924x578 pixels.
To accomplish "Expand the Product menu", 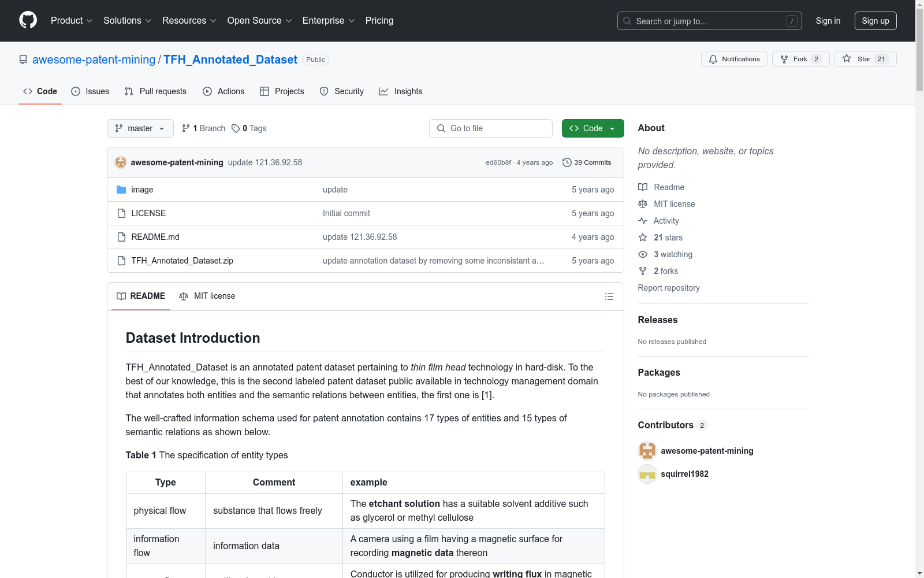I will 72,20.
